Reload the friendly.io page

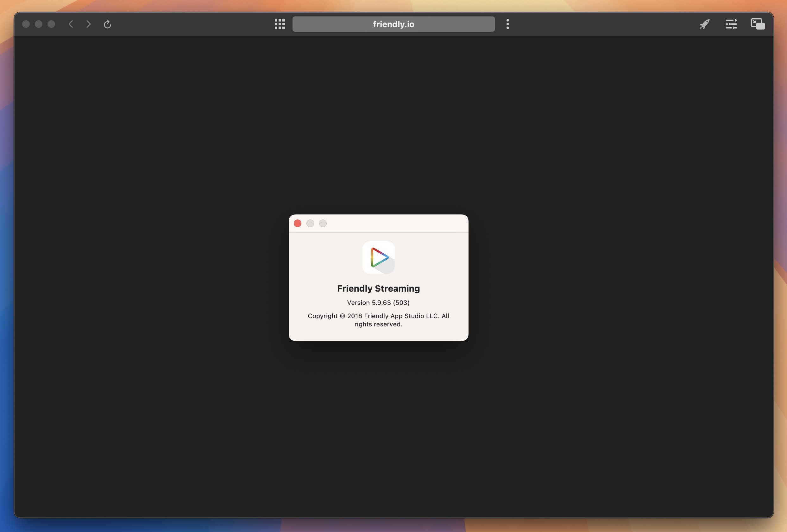pos(107,24)
